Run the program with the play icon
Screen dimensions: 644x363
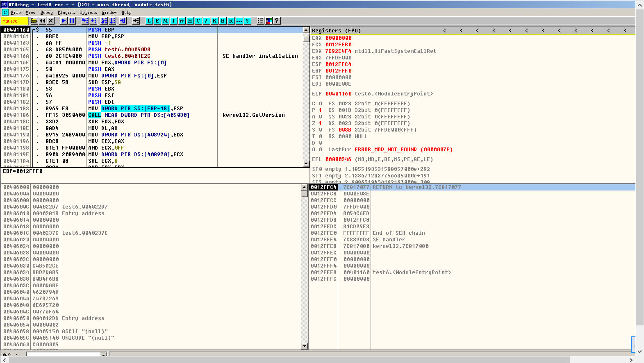point(64,21)
